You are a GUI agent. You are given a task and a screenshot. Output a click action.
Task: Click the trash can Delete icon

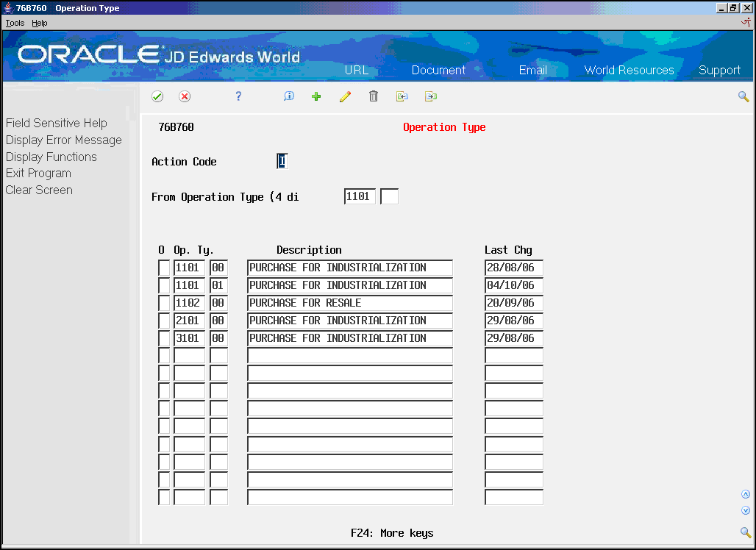coord(373,96)
